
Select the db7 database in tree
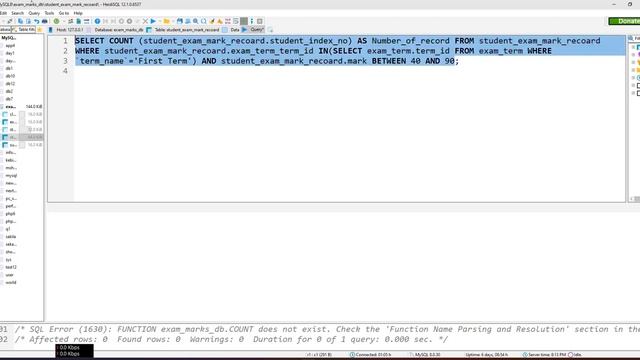click(9, 99)
